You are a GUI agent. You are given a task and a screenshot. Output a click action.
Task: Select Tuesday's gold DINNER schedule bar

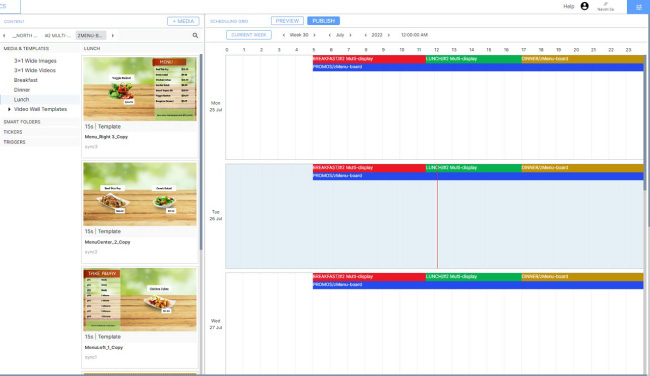click(582, 168)
